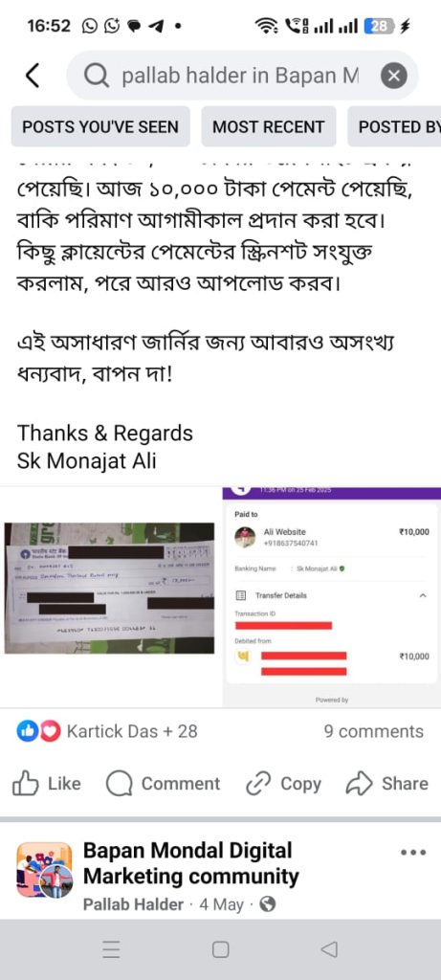This screenshot has width=441, height=980.
Task: Select POSTS YOU'VE SEEN filter
Action: (x=100, y=127)
